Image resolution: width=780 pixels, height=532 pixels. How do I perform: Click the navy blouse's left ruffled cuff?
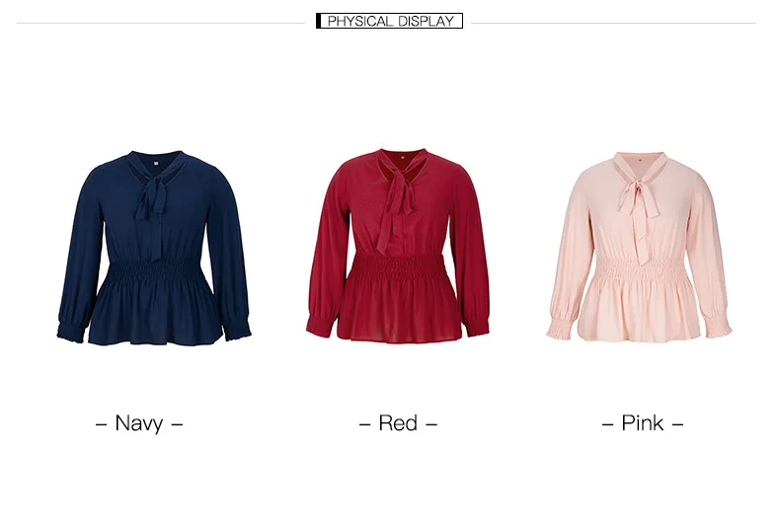point(72,330)
